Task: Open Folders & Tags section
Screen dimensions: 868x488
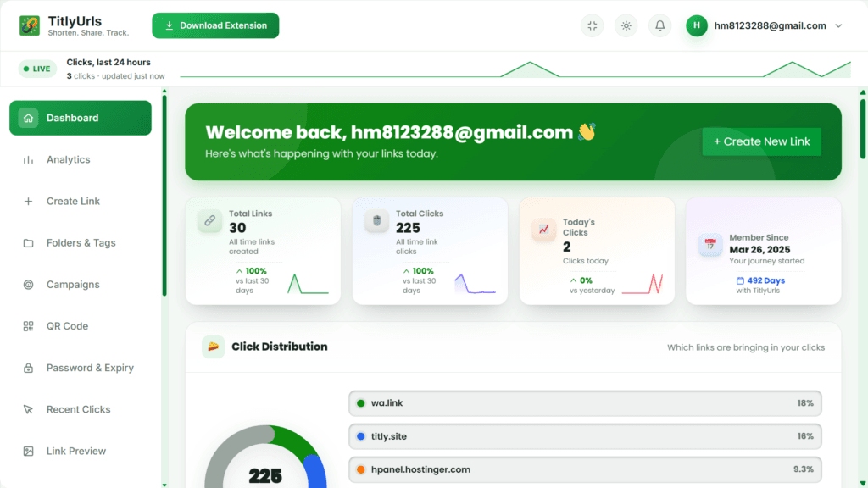Action: 81,243
